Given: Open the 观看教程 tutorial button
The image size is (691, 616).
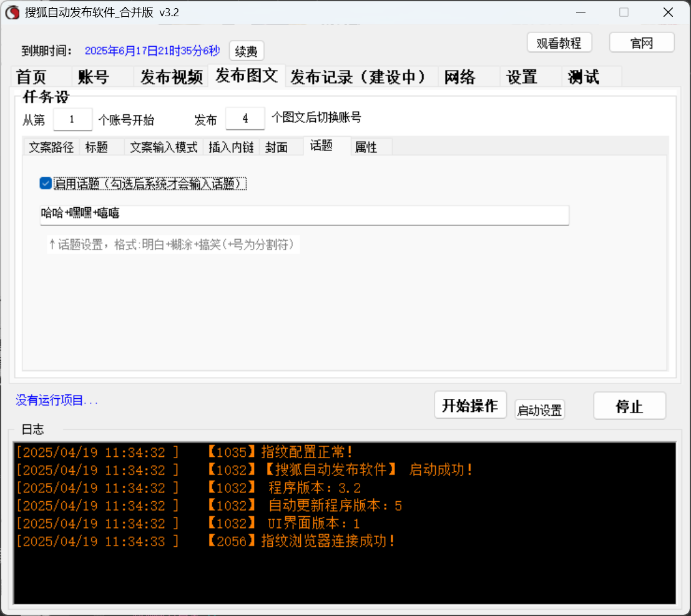Looking at the screenshot, I should [x=559, y=42].
